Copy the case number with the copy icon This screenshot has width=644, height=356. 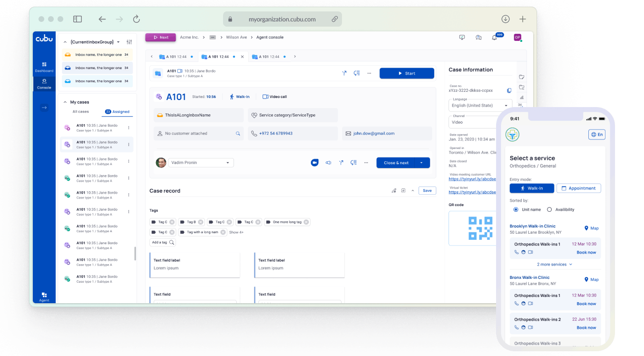point(509,90)
